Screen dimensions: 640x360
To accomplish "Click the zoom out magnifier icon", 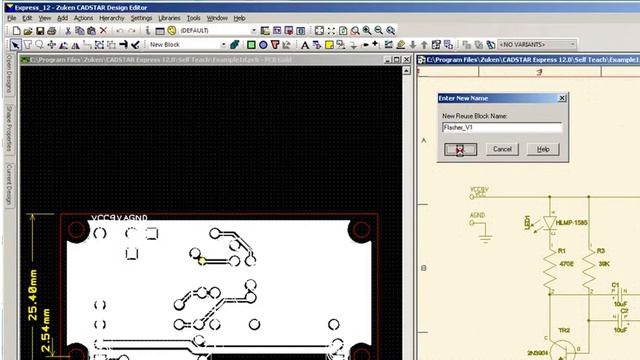I will (379, 31).
